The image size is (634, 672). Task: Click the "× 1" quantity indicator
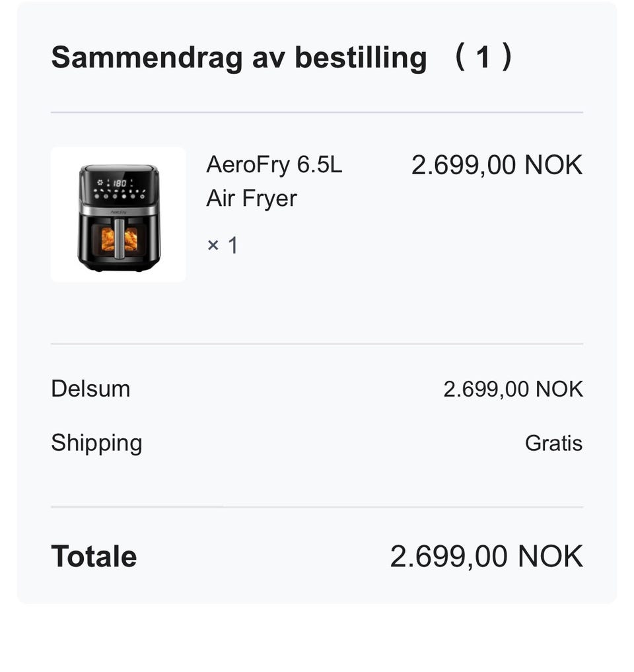222,246
